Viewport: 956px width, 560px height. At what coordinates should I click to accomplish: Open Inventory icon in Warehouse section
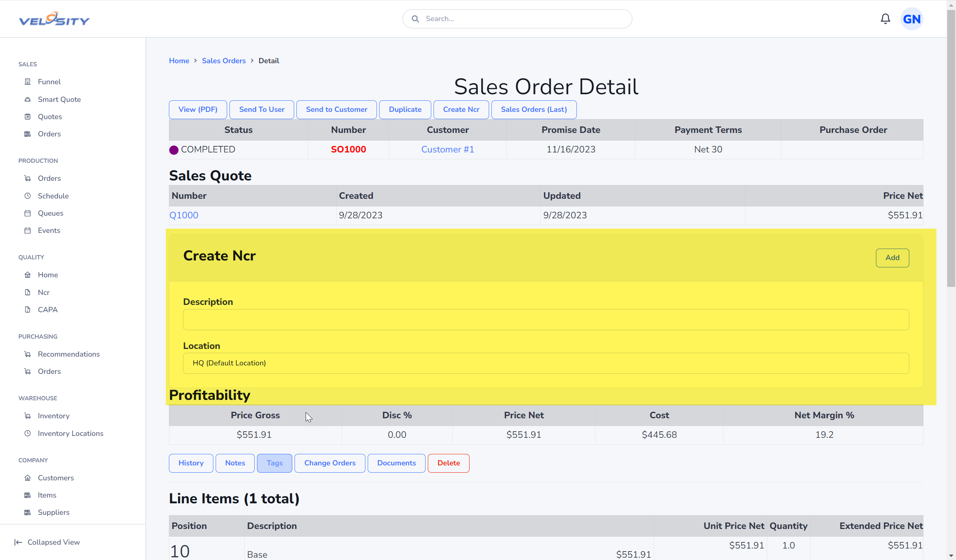pos(27,415)
